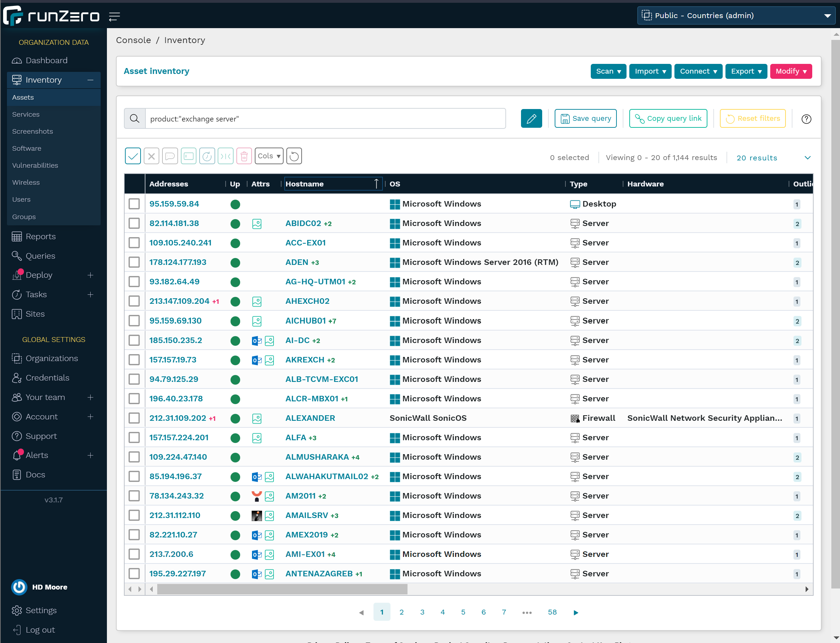Select all assets with the checkmark icon
840x643 pixels.
click(x=133, y=156)
